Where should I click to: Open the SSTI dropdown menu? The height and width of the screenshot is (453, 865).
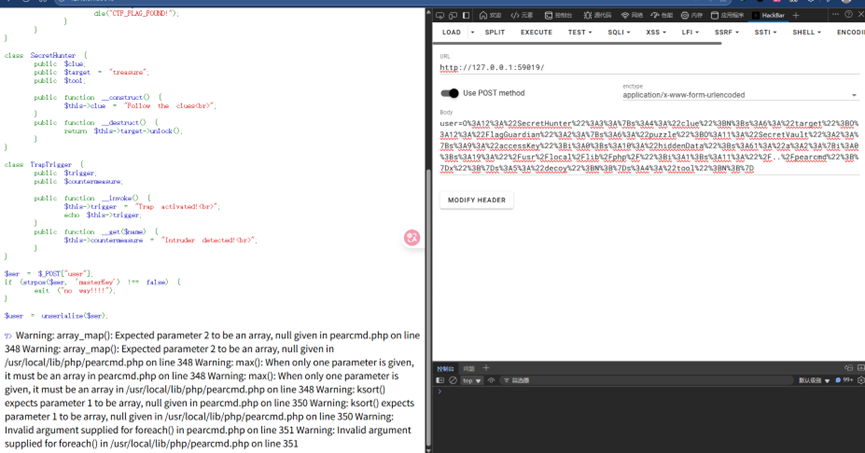766,33
